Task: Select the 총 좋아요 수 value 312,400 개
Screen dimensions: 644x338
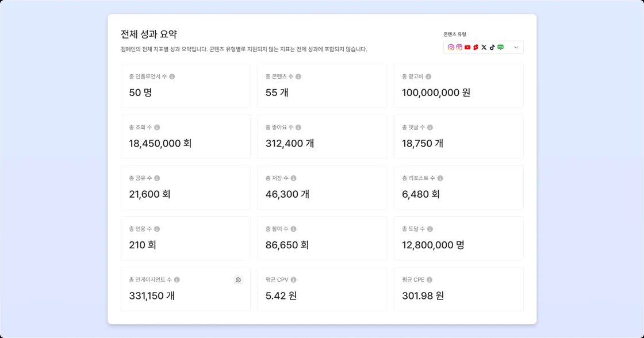Action: pos(290,143)
